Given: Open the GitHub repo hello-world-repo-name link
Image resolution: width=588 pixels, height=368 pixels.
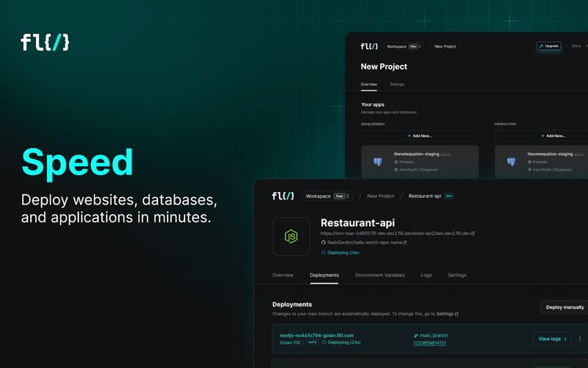Looking at the screenshot, I should 367,243.
